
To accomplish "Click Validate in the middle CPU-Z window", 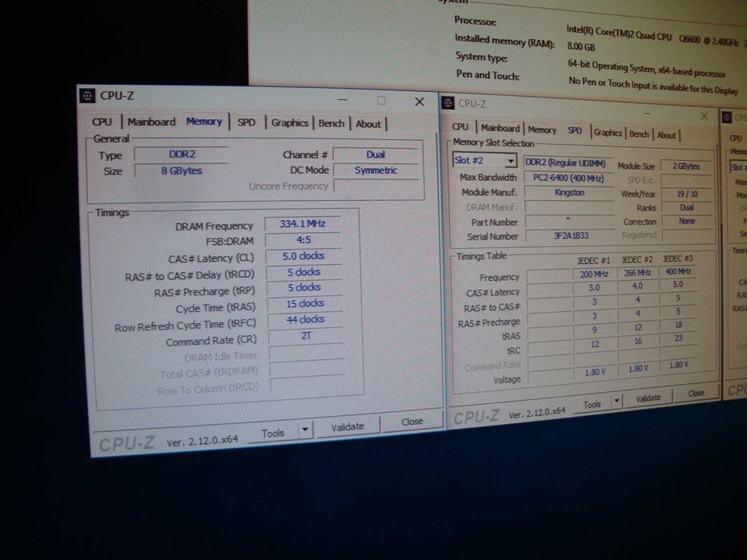I will (x=649, y=398).
